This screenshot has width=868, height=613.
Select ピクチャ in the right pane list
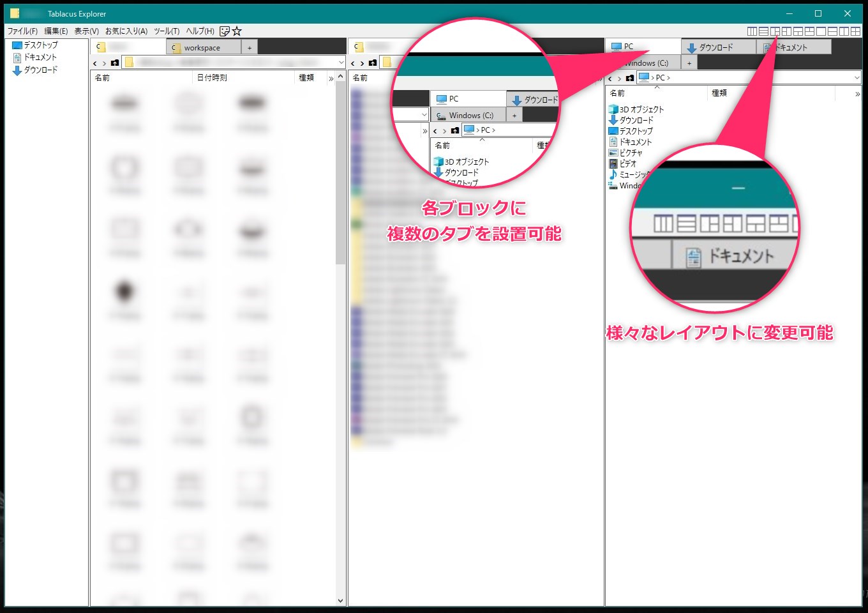point(625,153)
